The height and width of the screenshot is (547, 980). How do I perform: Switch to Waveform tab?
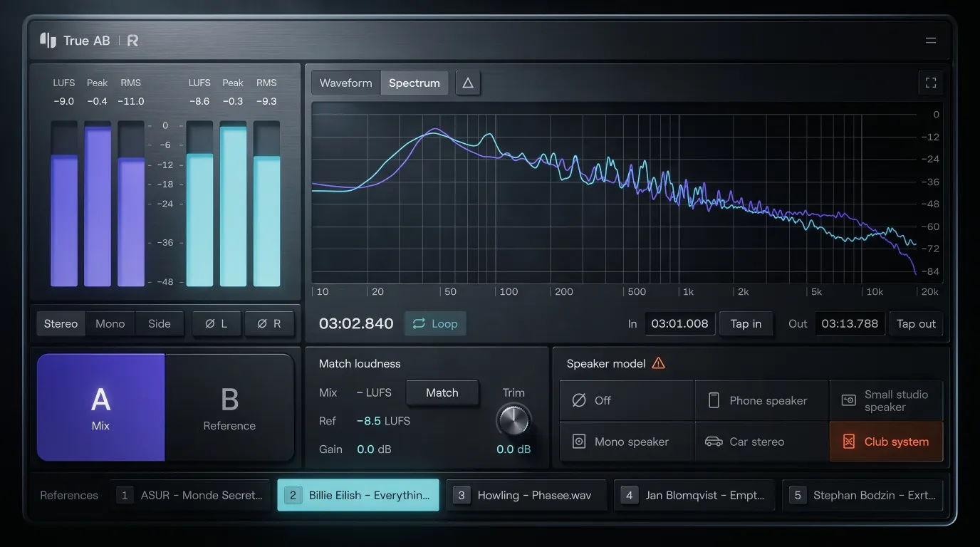coord(346,83)
